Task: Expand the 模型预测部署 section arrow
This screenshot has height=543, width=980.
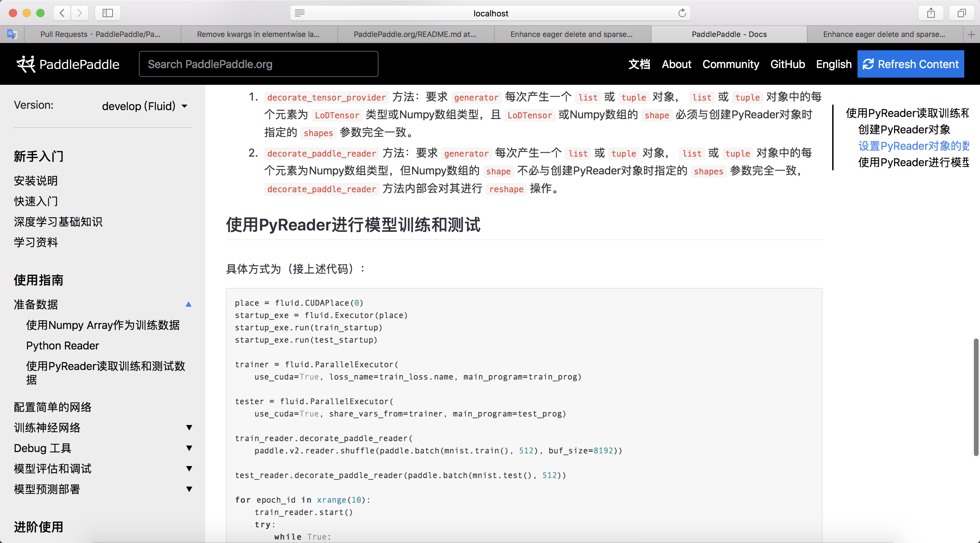Action: 189,489
